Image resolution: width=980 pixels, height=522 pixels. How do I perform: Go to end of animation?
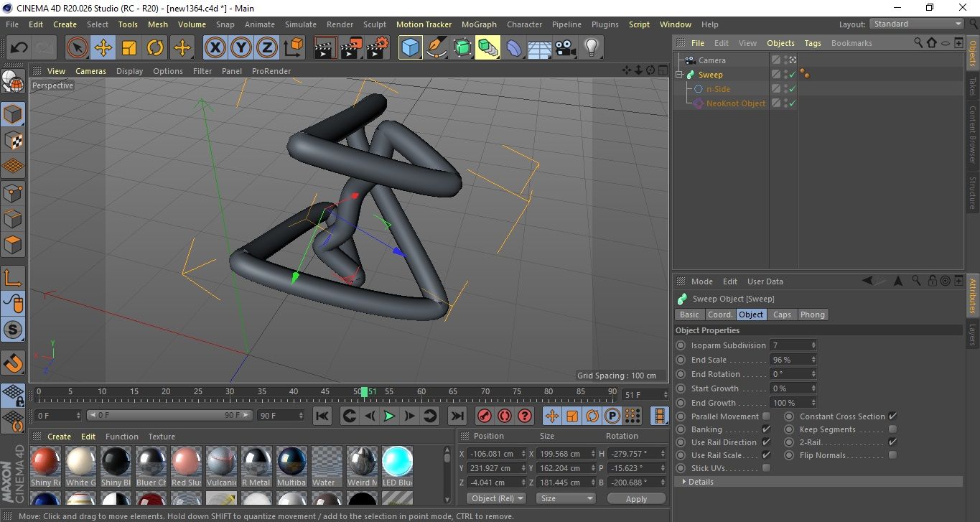click(457, 416)
